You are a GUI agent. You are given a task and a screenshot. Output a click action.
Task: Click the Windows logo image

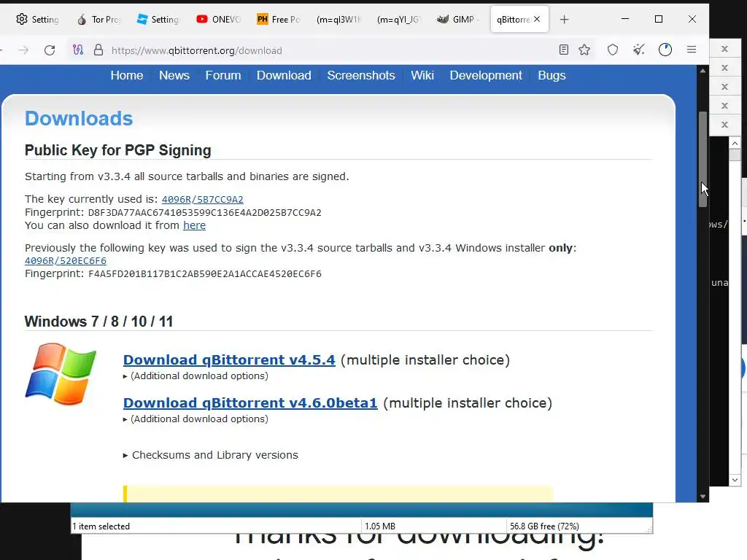(x=61, y=374)
